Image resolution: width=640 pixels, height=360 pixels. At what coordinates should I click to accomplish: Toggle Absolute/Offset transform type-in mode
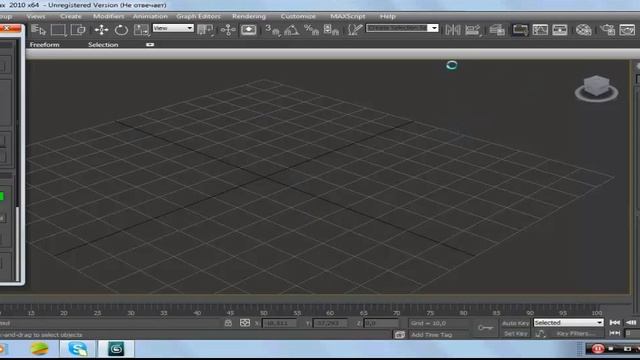click(245, 323)
